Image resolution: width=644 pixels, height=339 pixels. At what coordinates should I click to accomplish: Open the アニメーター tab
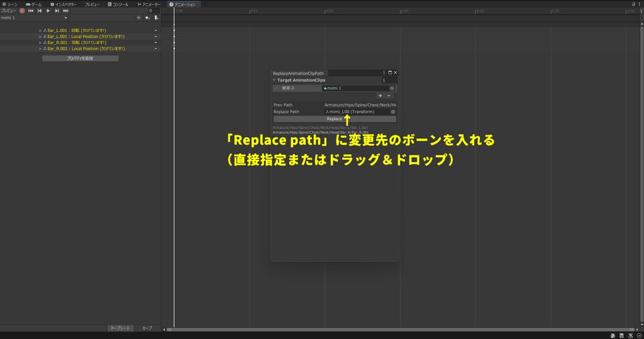tap(148, 4)
